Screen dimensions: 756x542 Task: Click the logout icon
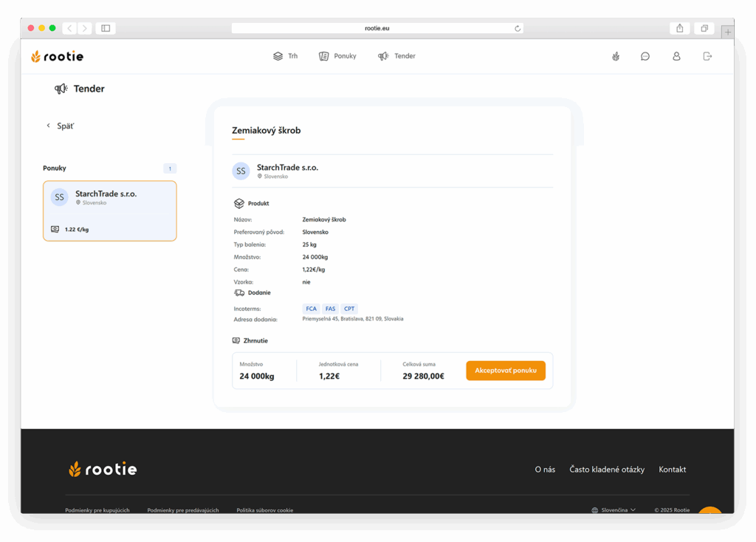point(707,56)
